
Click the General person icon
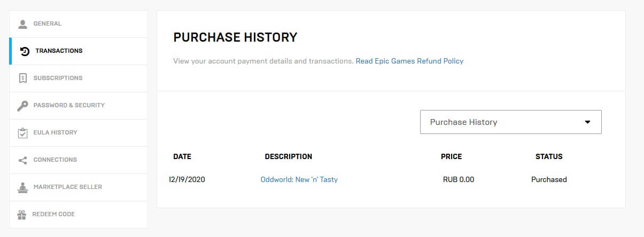(x=22, y=24)
